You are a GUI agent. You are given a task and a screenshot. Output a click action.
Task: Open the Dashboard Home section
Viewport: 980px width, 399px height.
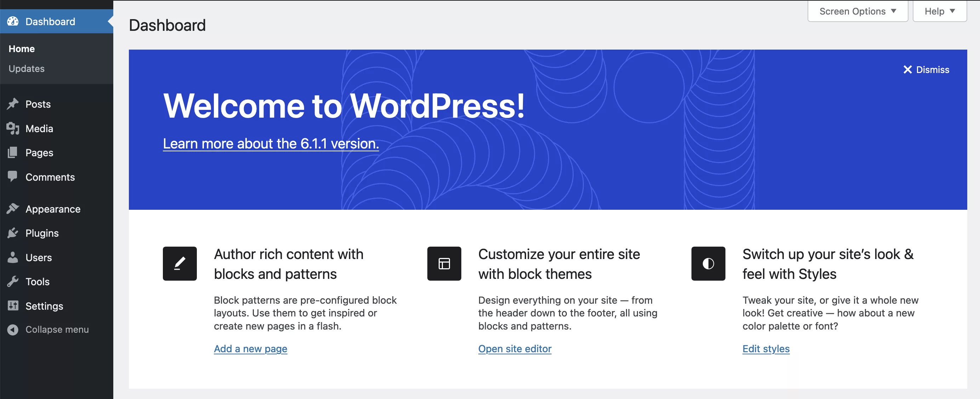point(22,48)
